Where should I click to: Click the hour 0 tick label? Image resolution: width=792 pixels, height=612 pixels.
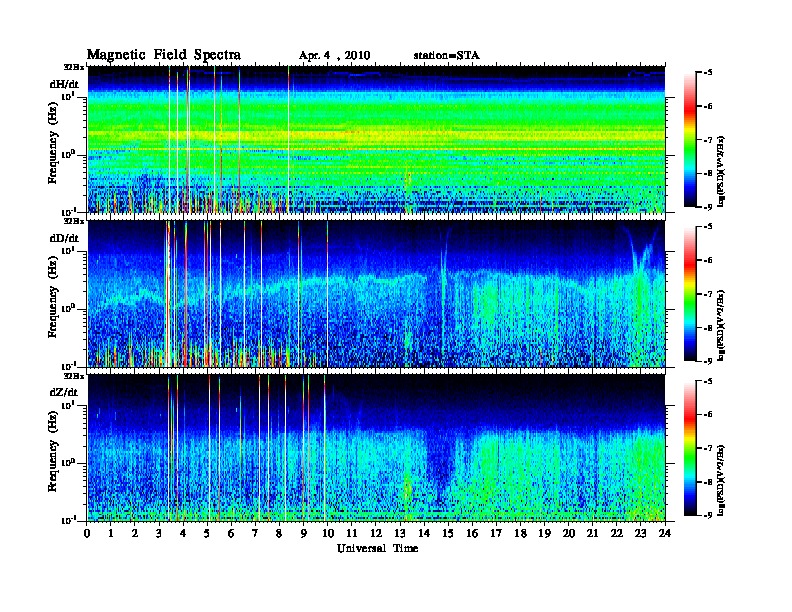(x=87, y=533)
